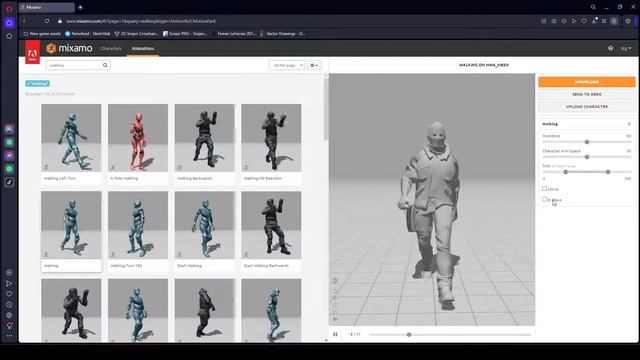Open the Opera menu logo
This screenshot has height=360, width=640.
pyautogui.click(x=9, y=9)
